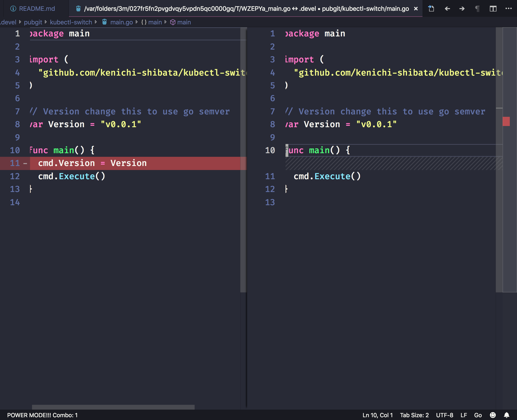Click the info icon on README.md tab
The width and height of the screenshot is (517, 420).
[x=13, y=9]
